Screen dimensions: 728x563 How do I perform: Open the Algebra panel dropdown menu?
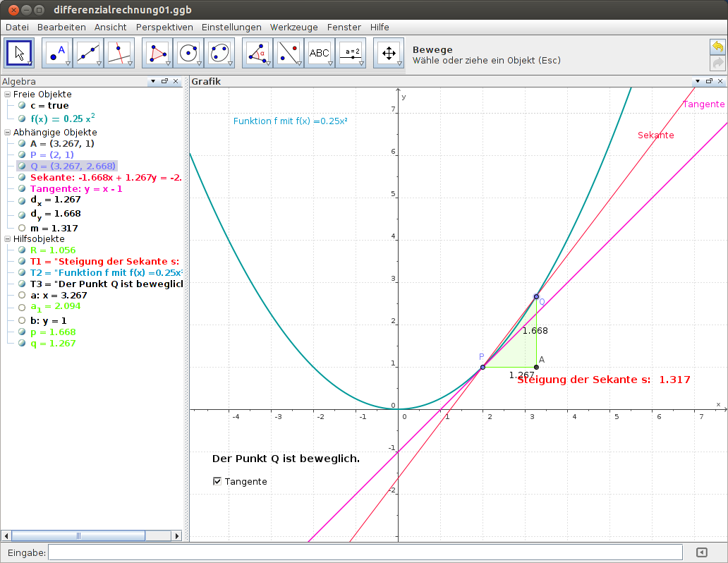coord(152,81)
